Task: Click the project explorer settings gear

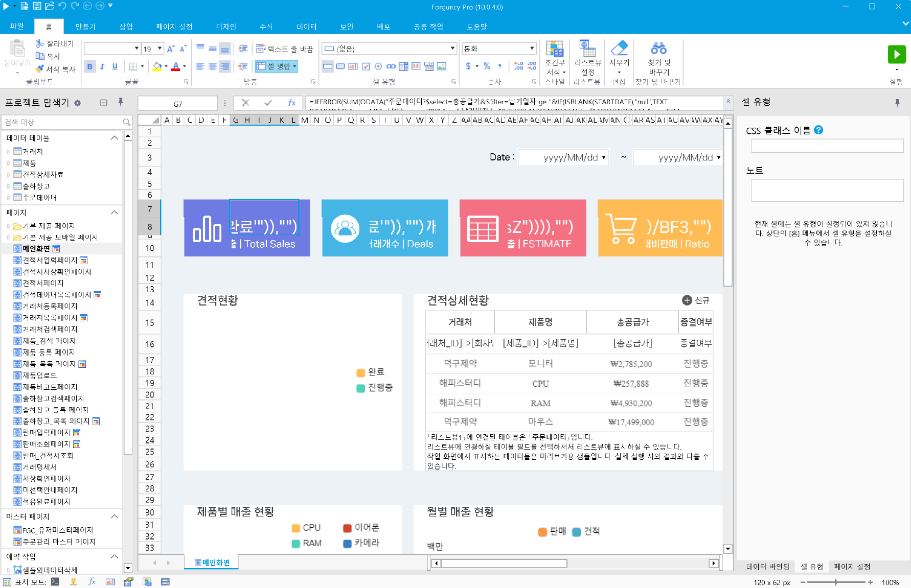Action: coord(78,103)
